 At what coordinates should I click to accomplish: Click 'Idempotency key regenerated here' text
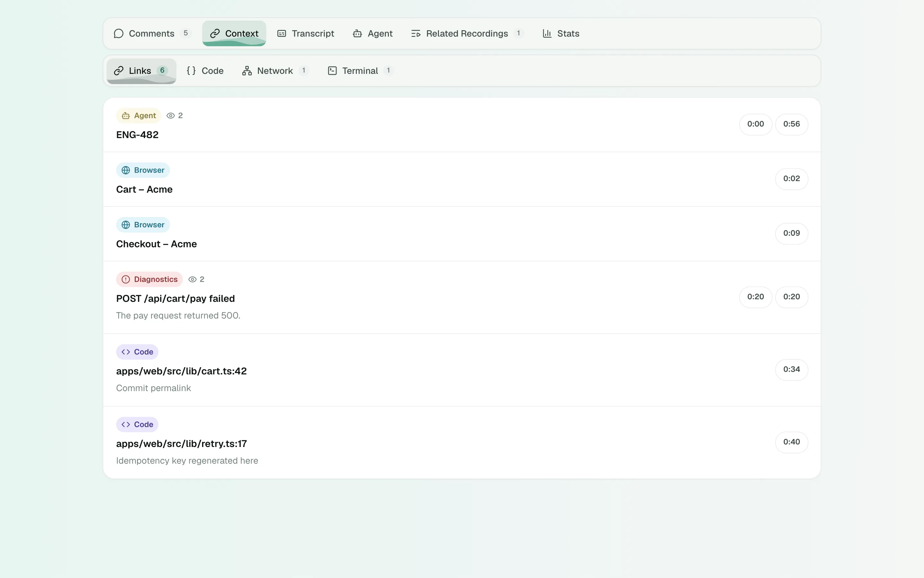coord(187,461)
